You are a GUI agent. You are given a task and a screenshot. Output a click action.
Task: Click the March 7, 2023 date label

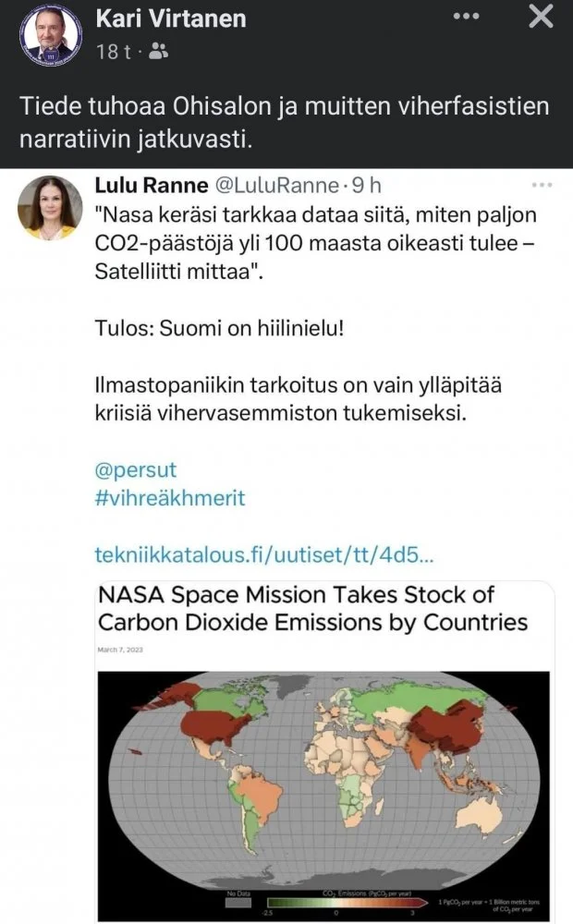[x=122, y=651]
